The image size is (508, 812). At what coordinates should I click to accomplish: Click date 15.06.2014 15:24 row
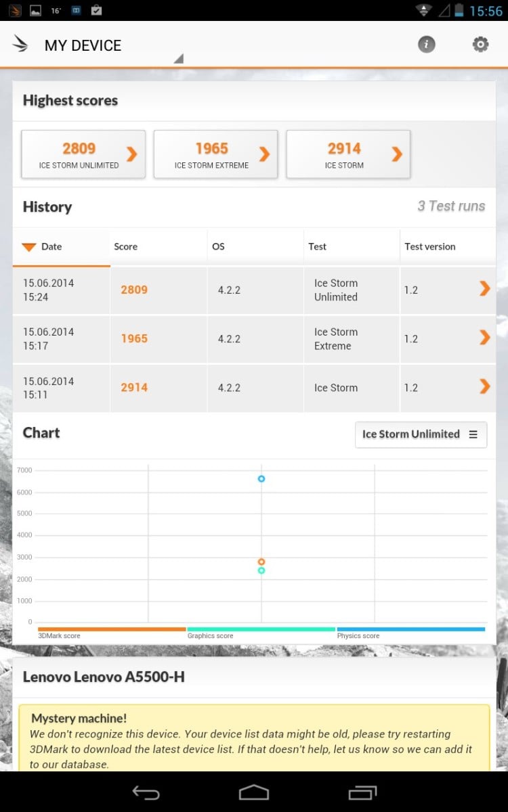click(x=49, y=290)
